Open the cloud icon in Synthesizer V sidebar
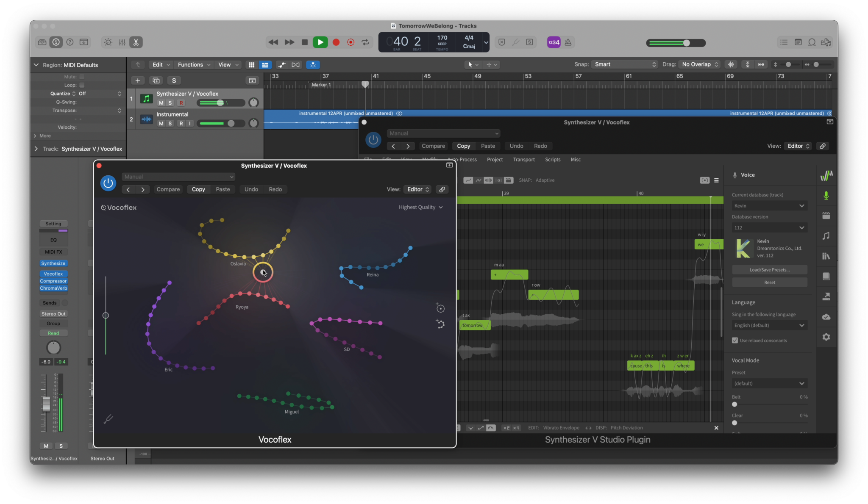Viewport: 868px width, 504px height. click(x=826, y=316)
